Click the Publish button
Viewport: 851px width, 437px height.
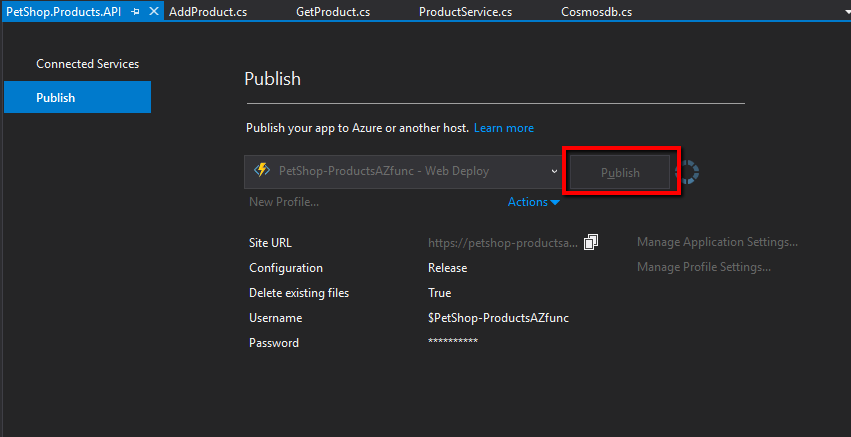pyautogui.click(x=620, y=172)
